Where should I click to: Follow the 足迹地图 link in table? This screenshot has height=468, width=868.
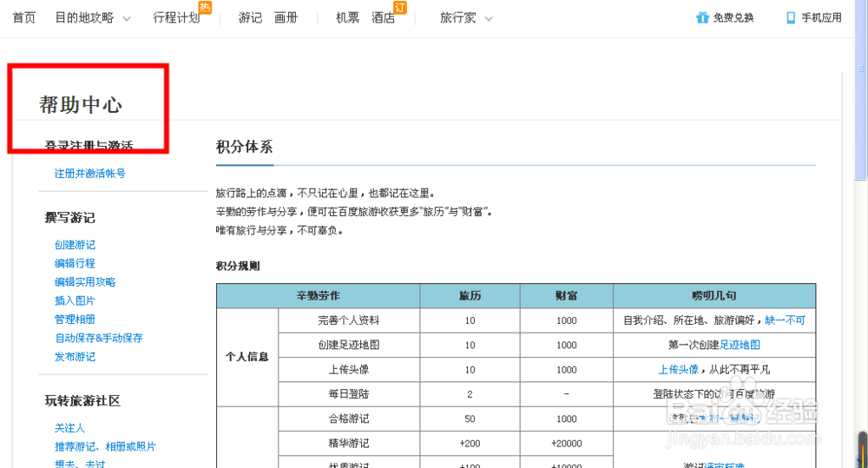(740, 345)
